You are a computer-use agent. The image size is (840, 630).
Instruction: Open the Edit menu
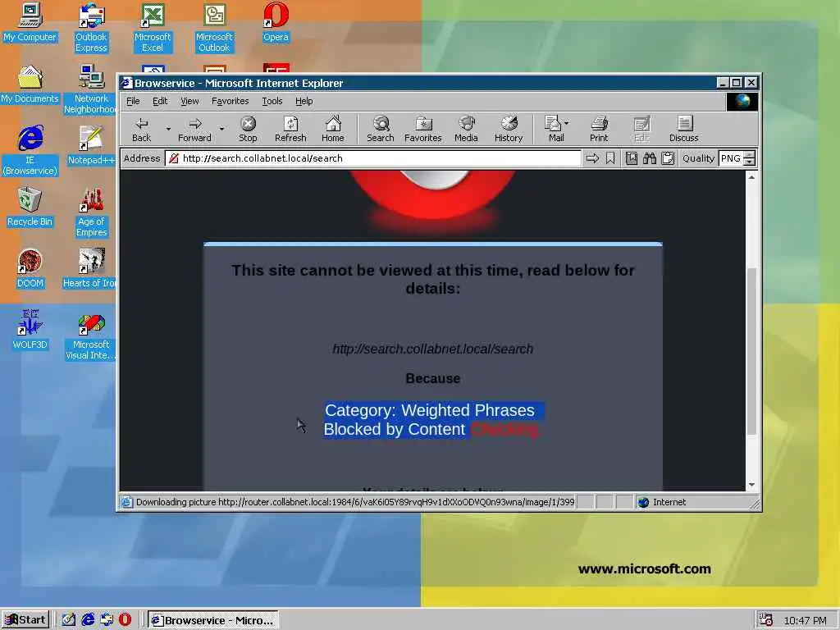(x=160, y=101)
